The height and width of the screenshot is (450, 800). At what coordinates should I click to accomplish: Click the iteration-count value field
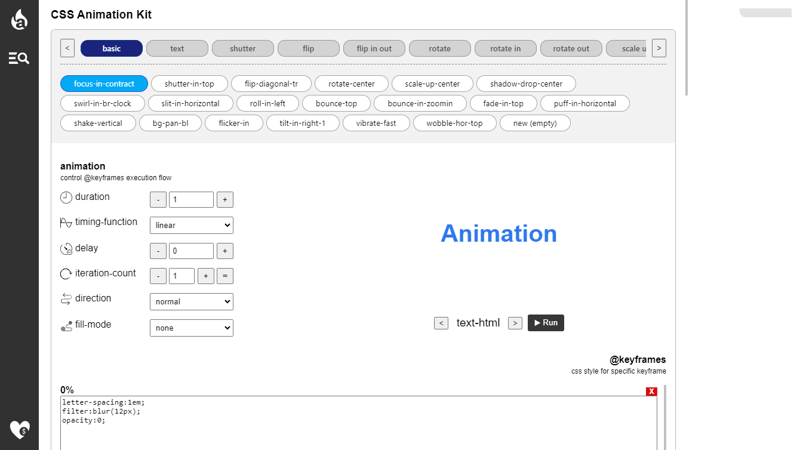[182, 276]
